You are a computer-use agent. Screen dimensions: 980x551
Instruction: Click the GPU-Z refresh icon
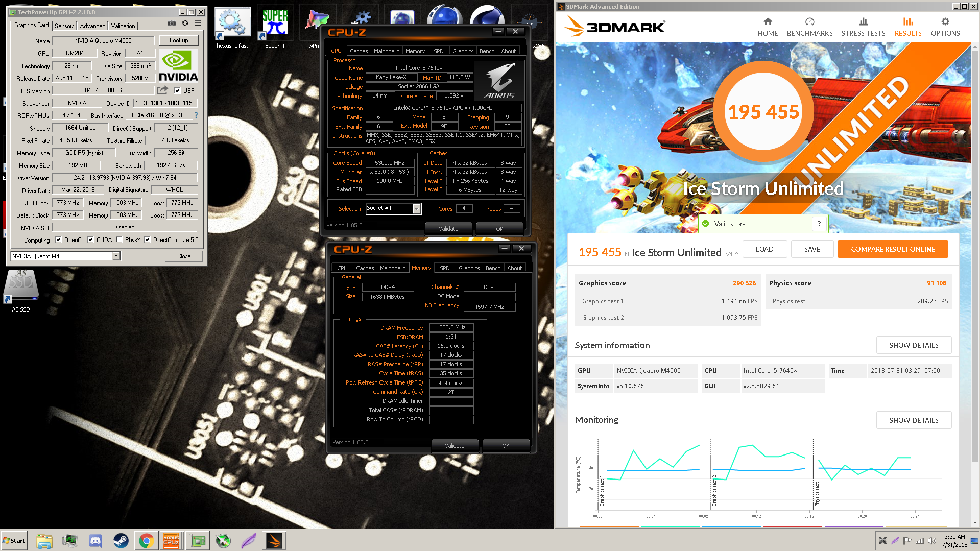tap(185, 23)
